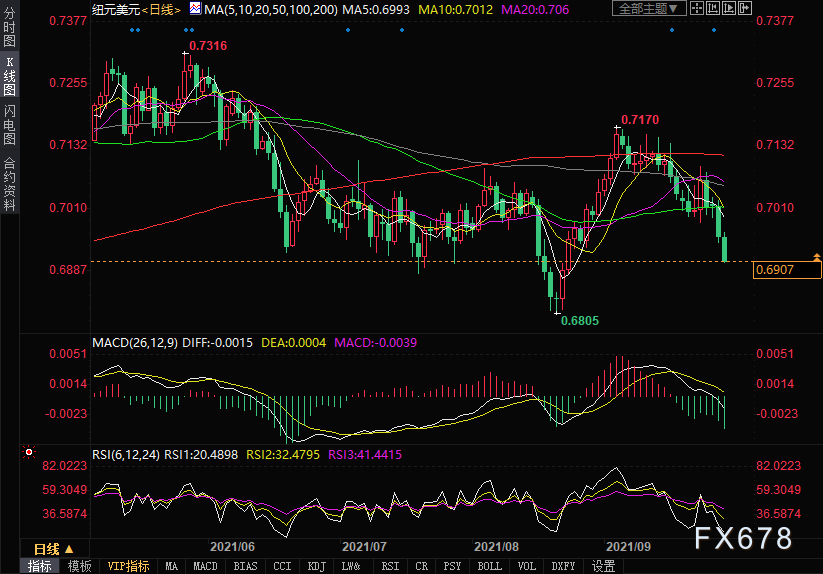Click the RSI1:20.4898 value
The image size is (823, 574).
(201, 454)
